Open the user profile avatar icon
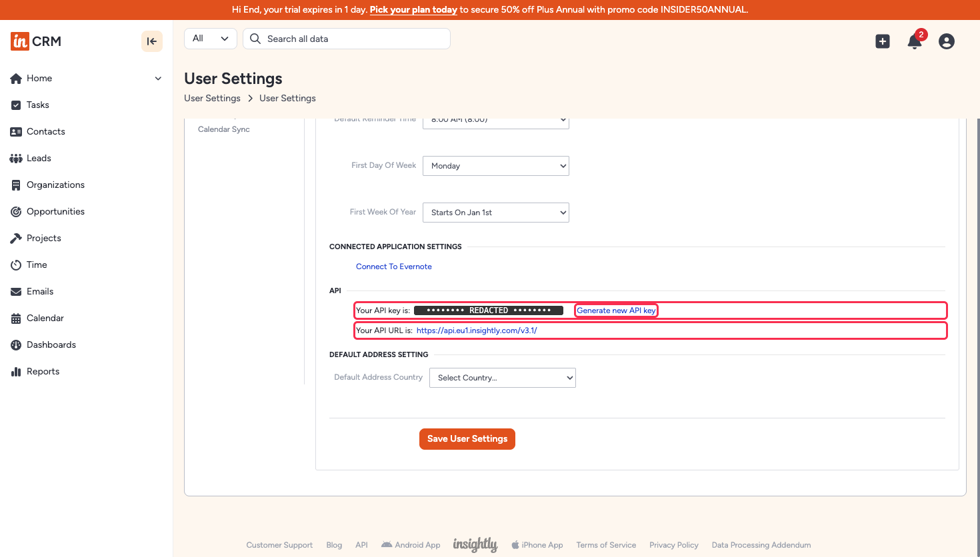Viewport: 980px width, 557px height. click(947, 41)
